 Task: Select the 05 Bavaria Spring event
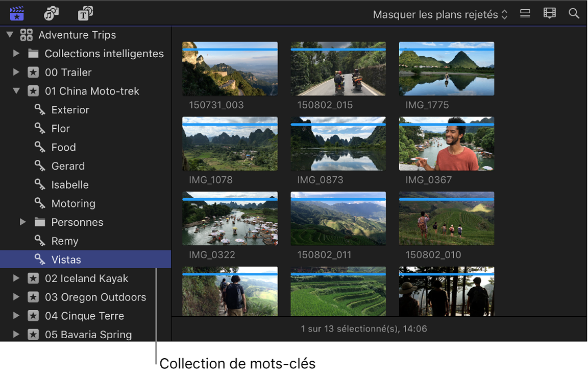(x=89, y=334)
